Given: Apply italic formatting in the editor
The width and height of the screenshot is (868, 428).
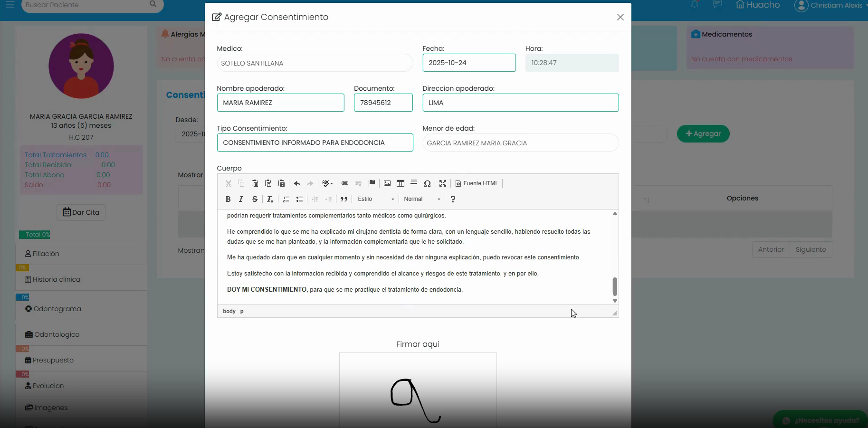Looking at the screenshot, I should pos(241,199).
